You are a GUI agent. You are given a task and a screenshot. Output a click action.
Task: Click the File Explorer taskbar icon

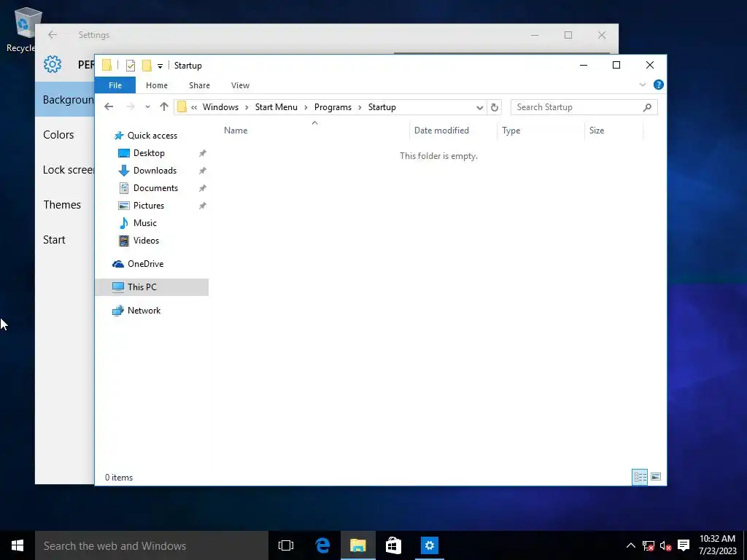[x=357, y=545]
